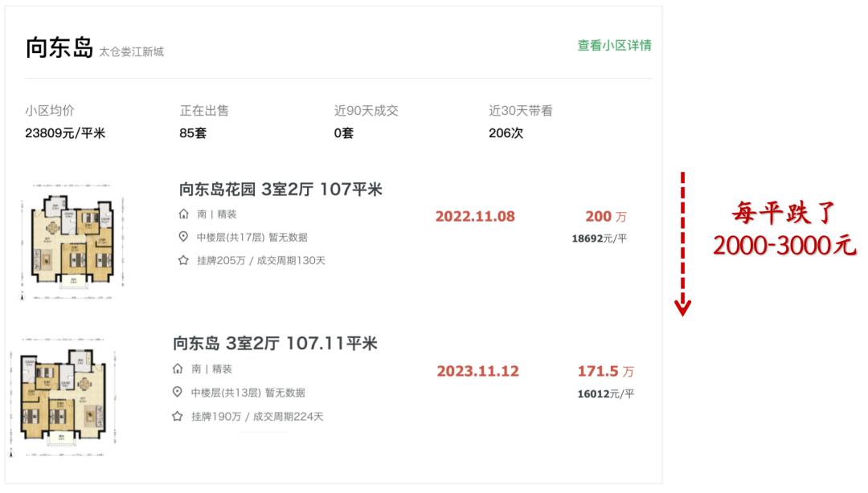Click the 85套 on-sale count
This screenshot has width=868, height=493.
click(193, 133)
